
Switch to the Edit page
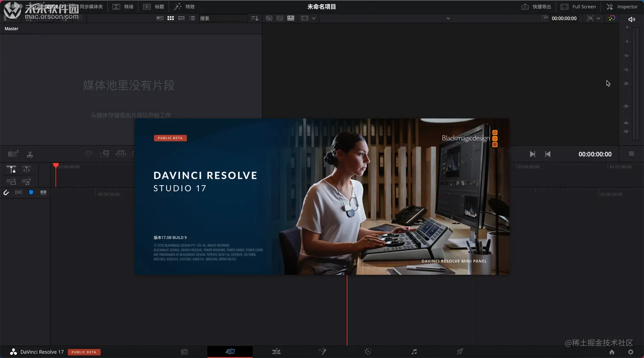(276, 352)
